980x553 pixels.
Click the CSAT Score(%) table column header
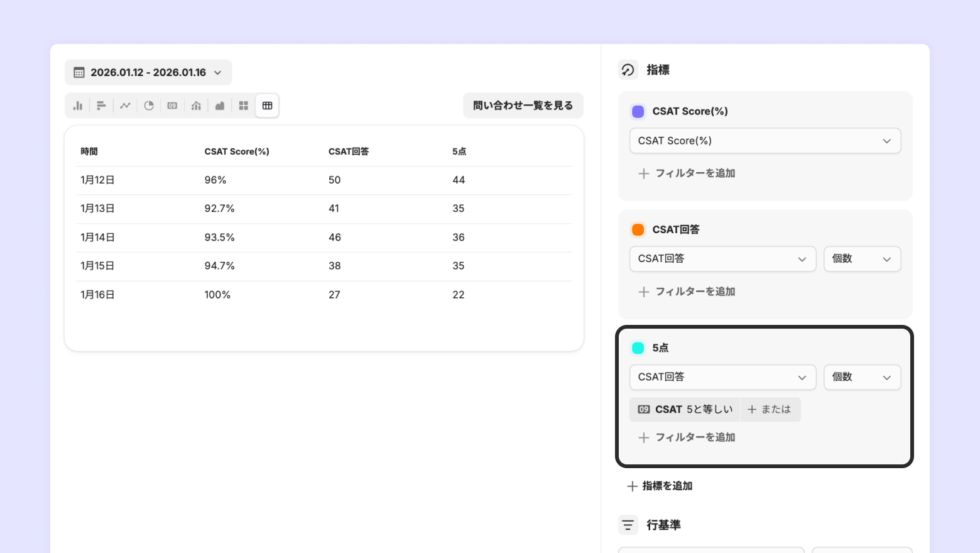click(237, 151)
